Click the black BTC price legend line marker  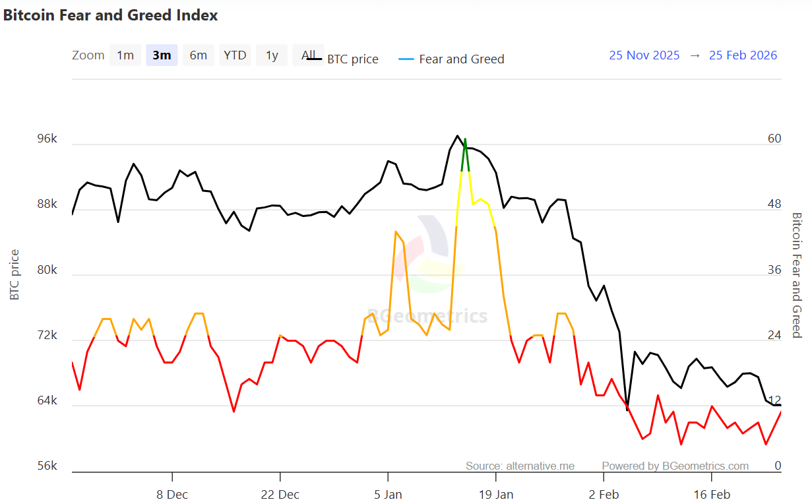[x=315, y=59]
